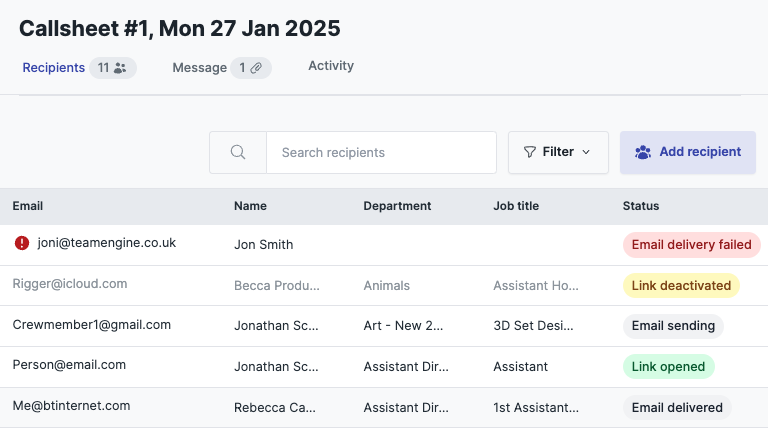
Task: Click the paperclip icon in Message badge
Action: tap(256, 68)
